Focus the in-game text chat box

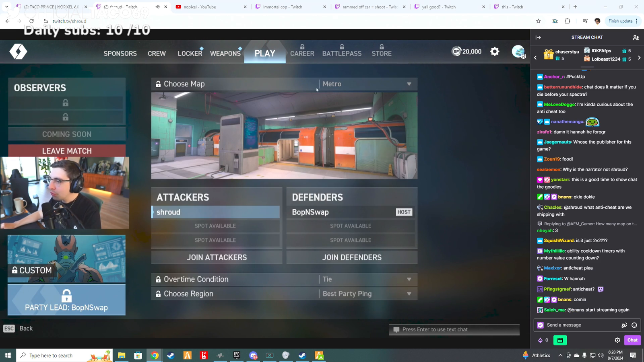coord(454,329)
